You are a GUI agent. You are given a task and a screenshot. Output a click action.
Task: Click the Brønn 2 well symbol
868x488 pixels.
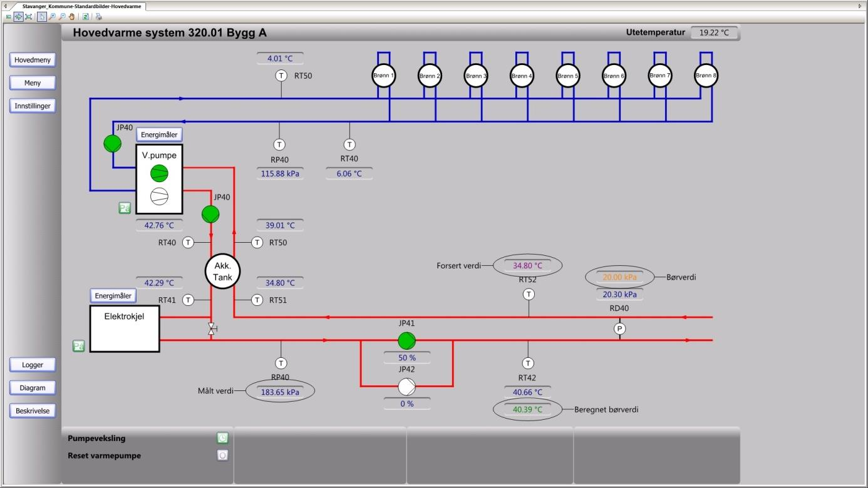pyautogui.click(x=430, y=76)
